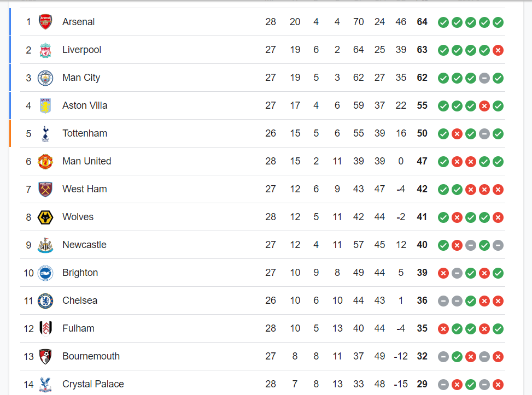Open the West Ham team link
This screenshot has width=532, height=395.
(x=85, y=189)
